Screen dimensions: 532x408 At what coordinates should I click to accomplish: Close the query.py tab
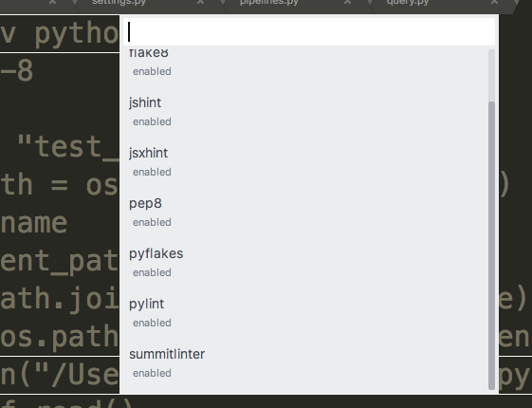[x=494, y=3]
